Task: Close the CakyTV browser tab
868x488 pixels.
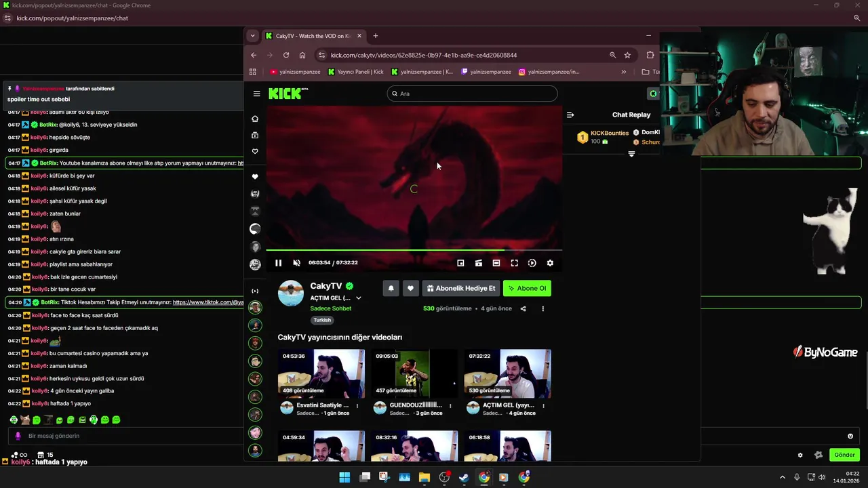Action: click(361, 36)
